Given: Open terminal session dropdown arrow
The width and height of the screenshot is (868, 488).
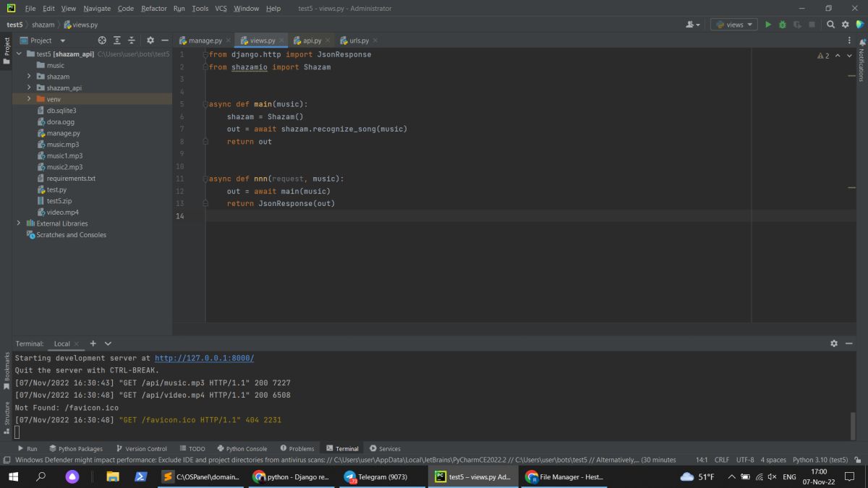Looking at the screenshot, I should pos(108,343).
